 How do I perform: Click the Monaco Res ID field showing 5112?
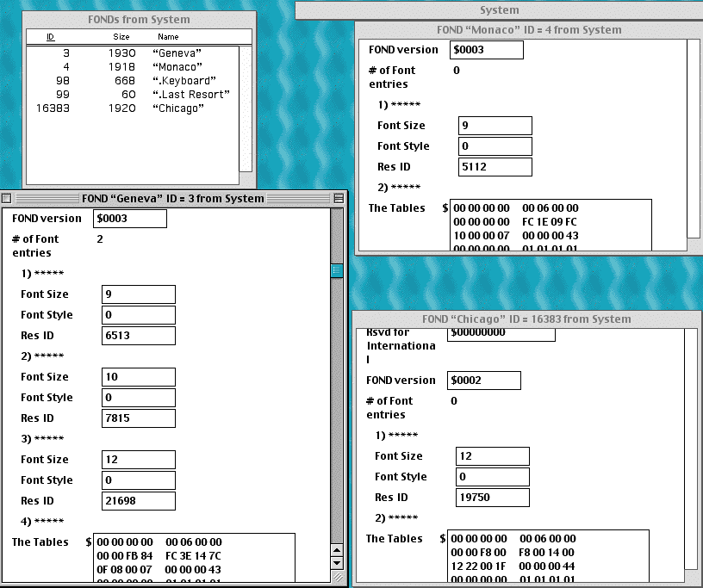pyautogui.click(x=495, y=167)
